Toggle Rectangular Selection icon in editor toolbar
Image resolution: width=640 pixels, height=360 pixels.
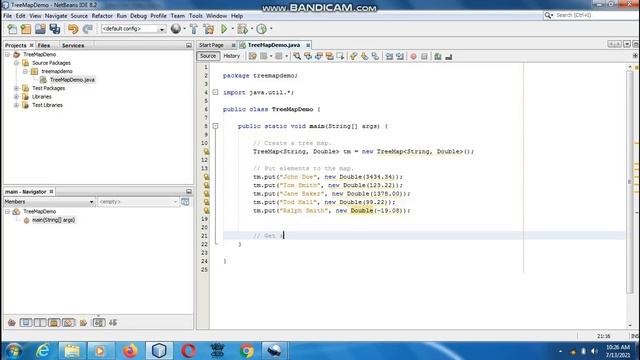(x=340, y=56)
